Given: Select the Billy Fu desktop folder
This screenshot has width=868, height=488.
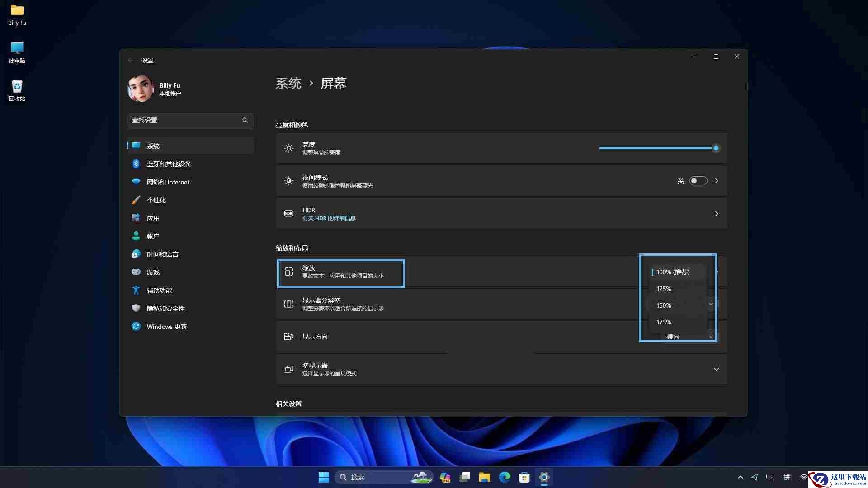Looking at the screenshot, I should 17,15.
